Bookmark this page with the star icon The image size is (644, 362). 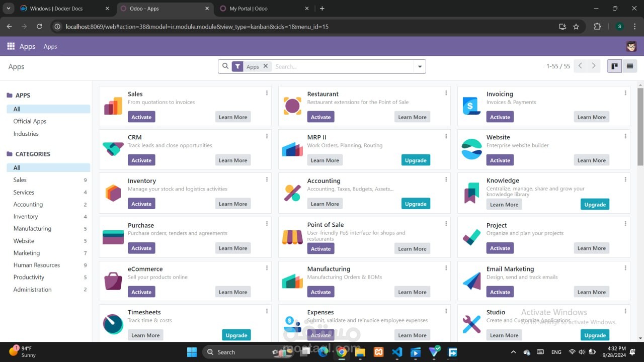click(576, 27)
